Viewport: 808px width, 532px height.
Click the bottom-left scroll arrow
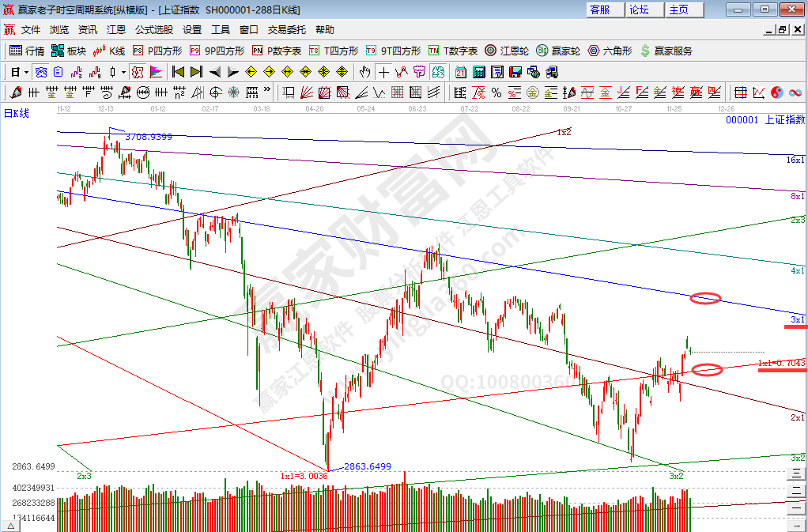pos(11,524)
